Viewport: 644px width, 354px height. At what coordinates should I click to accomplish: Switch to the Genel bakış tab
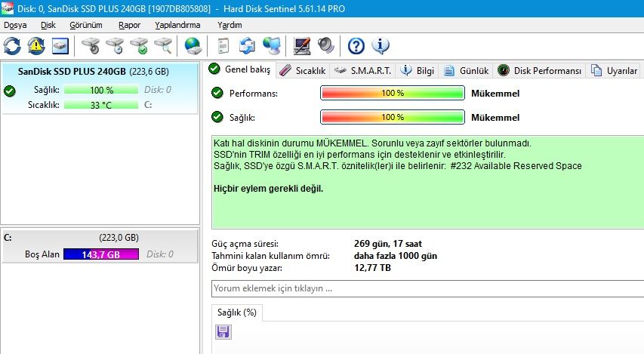[x=240, y=69]
